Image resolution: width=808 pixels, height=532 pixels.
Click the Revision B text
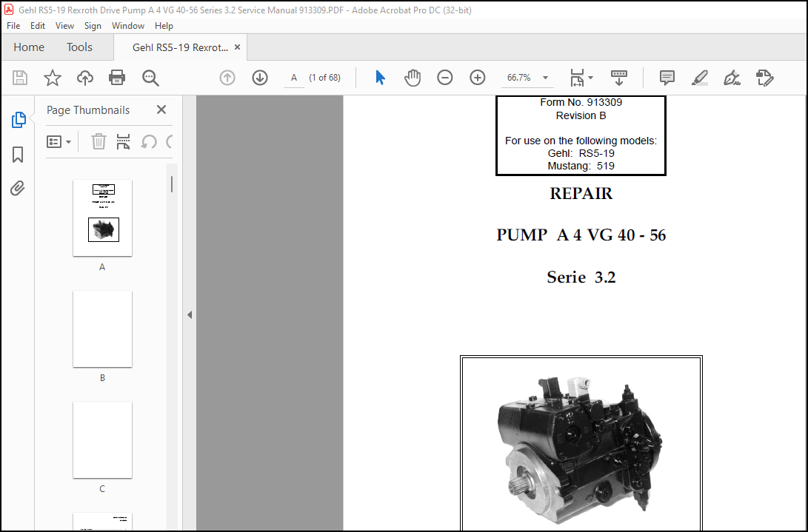click(581, 116)
